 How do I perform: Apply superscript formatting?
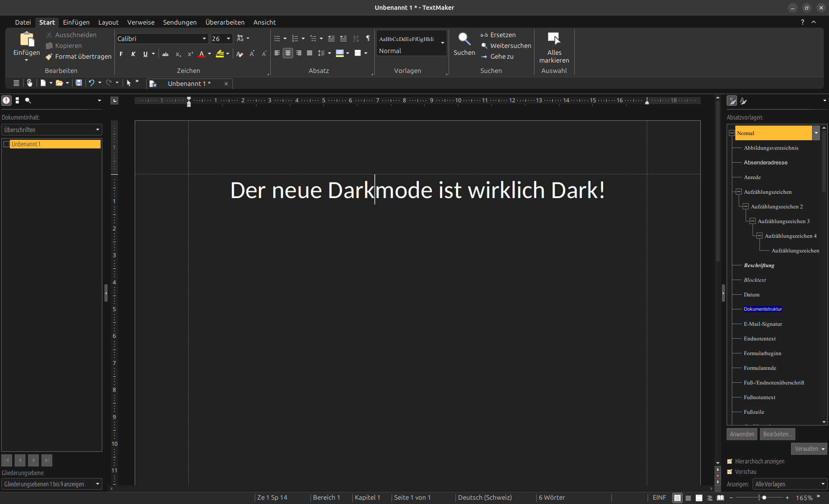point(190,54)
